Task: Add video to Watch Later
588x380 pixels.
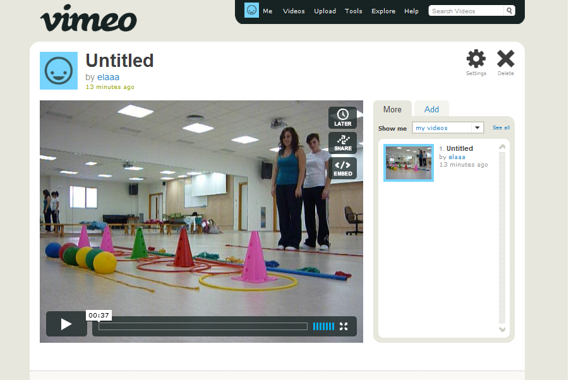Action: [x=343, y=117]
